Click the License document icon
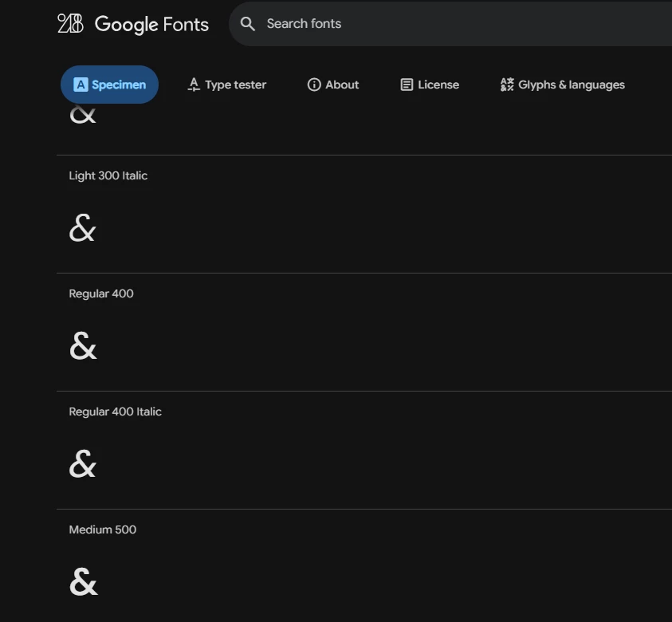 tap(407, 85)
